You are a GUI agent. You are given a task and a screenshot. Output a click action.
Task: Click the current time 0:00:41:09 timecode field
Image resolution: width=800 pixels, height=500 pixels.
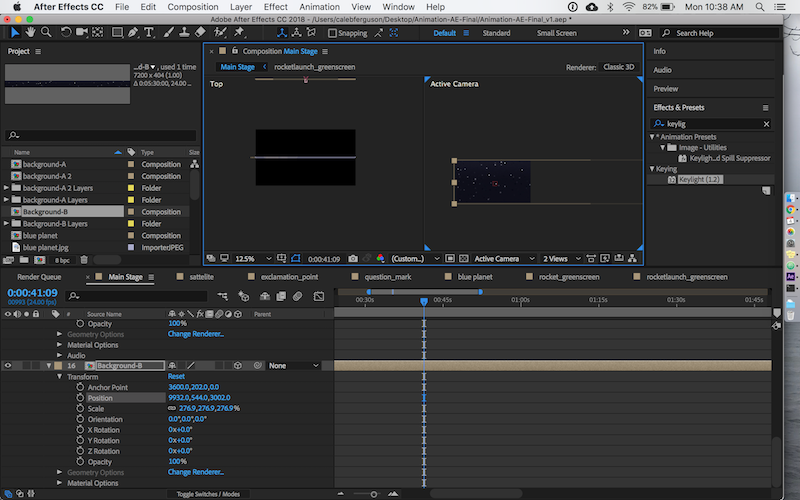point(32,293)
